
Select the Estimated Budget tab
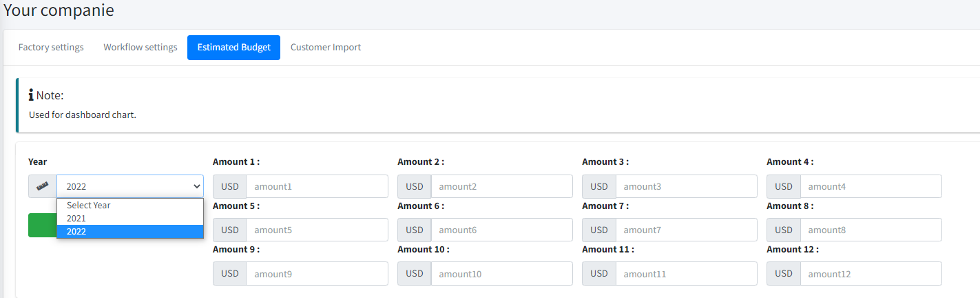[x=233, y=48]
